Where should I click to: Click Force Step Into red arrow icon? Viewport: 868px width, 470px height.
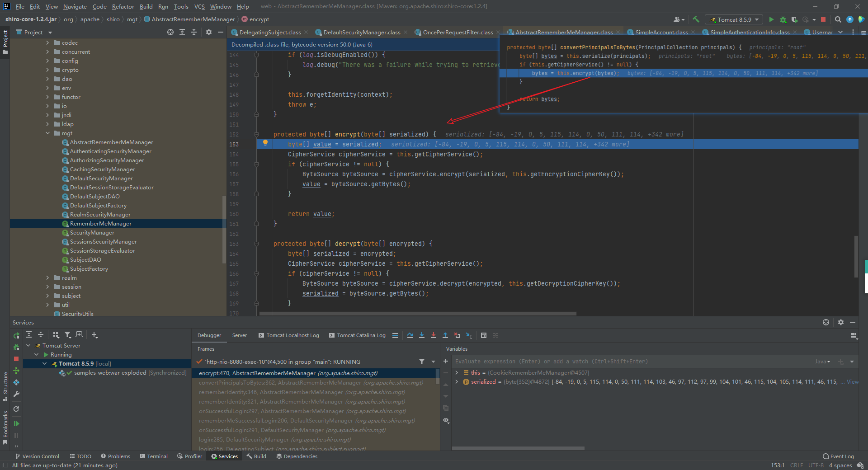pyautogui.click(x=434, y=335)
